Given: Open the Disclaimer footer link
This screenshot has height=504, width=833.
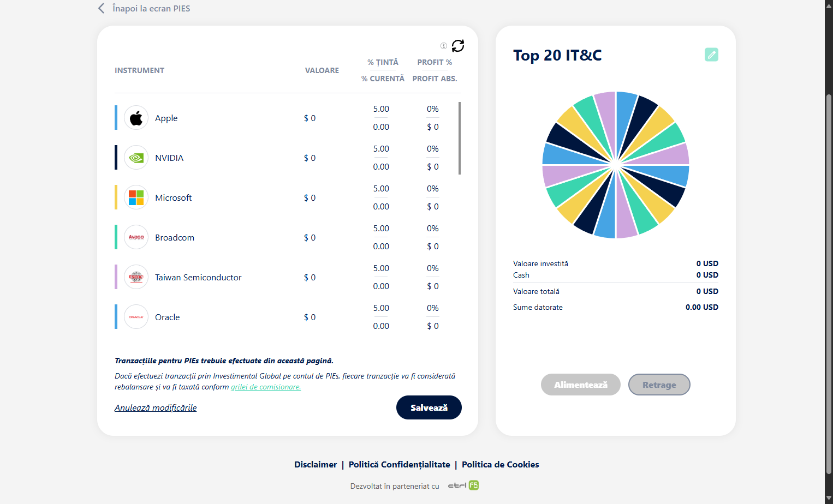Looking at the screenshot, I should coord(316,465).
